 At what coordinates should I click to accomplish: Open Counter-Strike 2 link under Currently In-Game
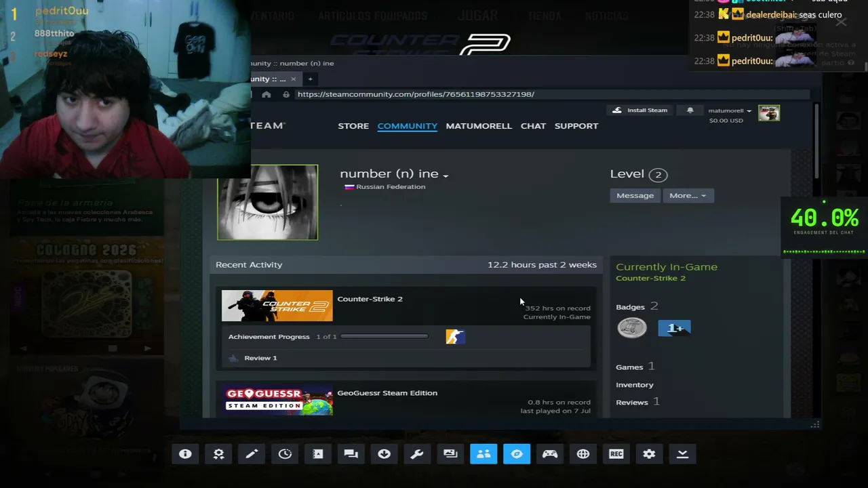[650, 279]
